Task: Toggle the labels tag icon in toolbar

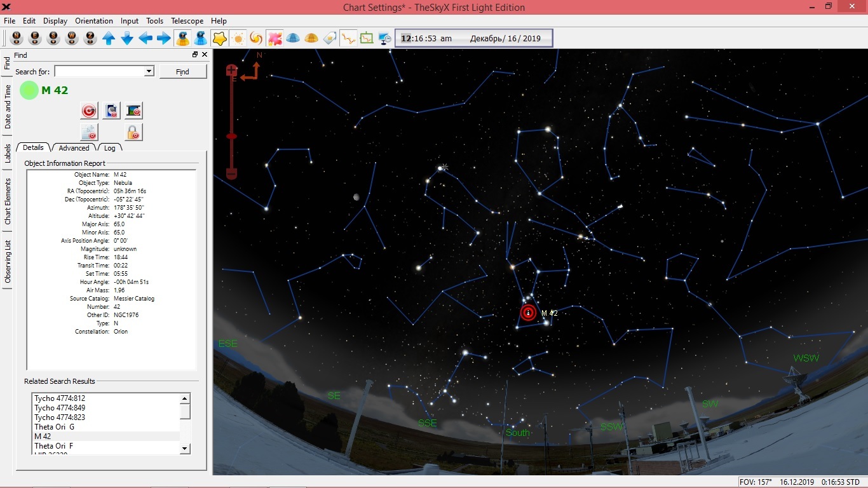Action: [x=330, y=38]
